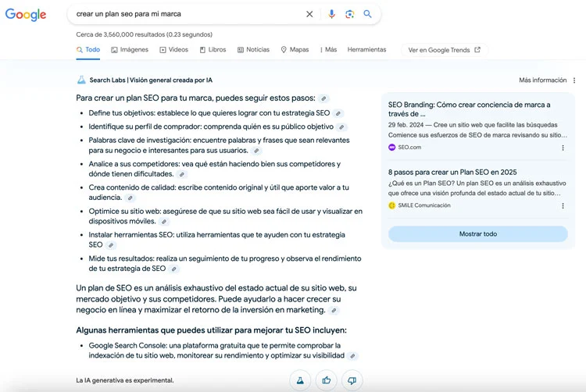Open Google Lens camera search icon

pyautogui.click(x=349, y=14)
